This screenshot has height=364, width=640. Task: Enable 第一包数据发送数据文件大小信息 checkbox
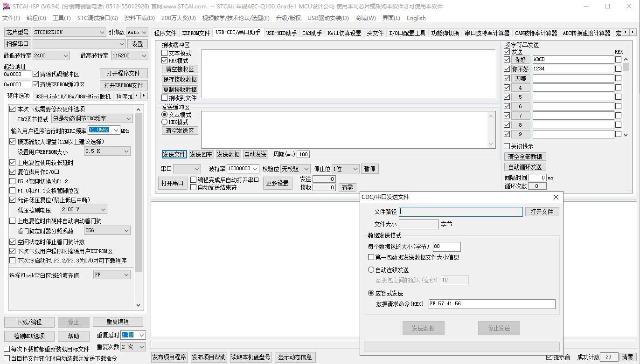[371, 257]
